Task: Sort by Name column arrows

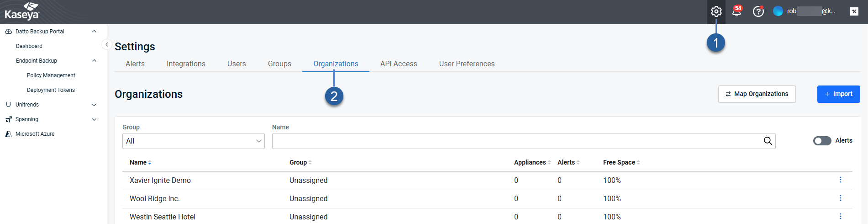Action: [x=150, y=163]
